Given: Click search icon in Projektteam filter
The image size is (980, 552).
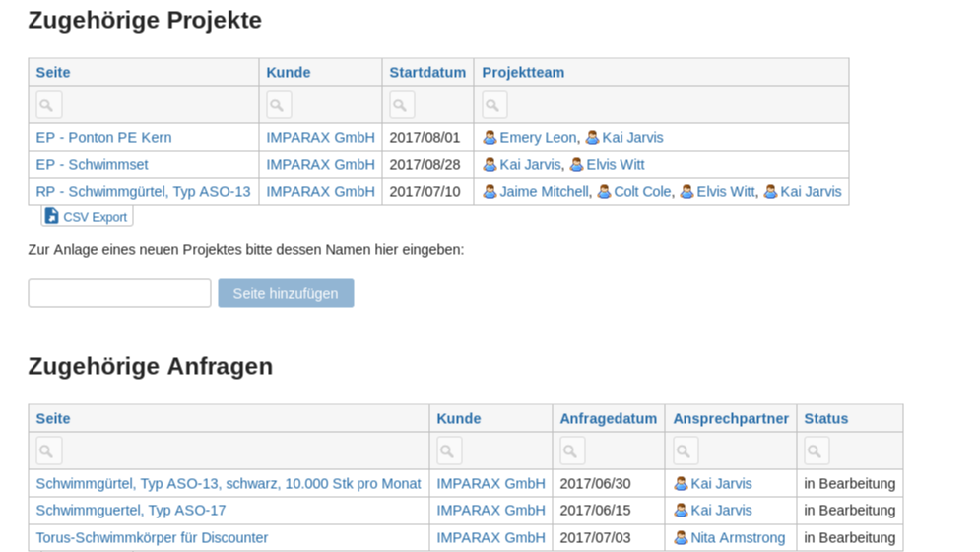Looking at the screenshot, I should tap(494, 105).
